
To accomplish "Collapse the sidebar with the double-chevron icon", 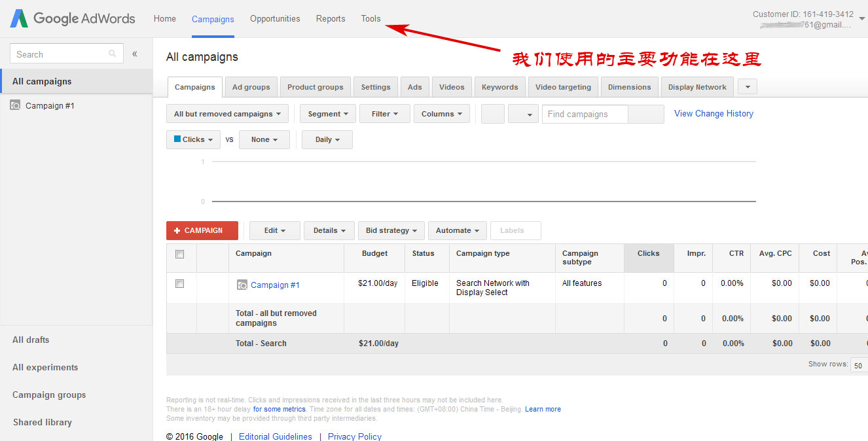I will coord(135,54).
